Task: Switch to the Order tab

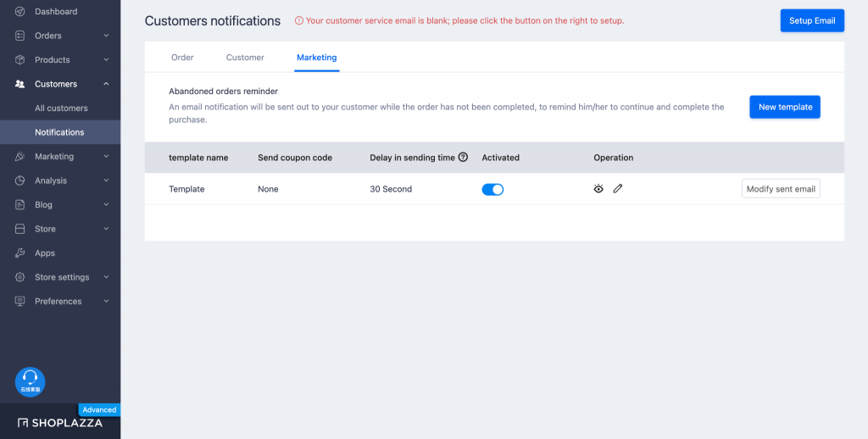Action: 182,58
